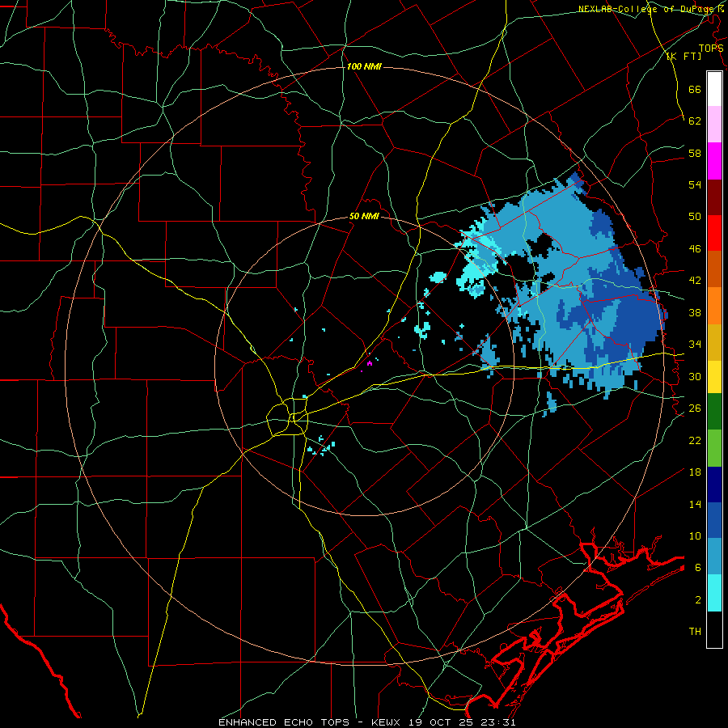Click the 50 value on the legend
Image resolution: width=728 pixels, height=728 pixels.
click(695, 216)
